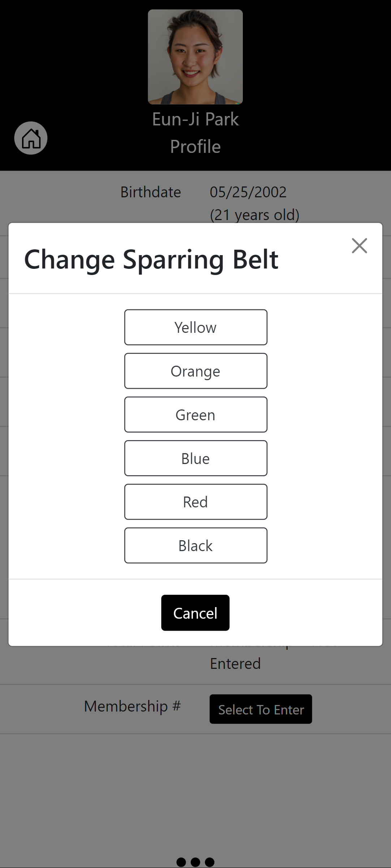Click the Birthdate field label

(x=151, y=192)
